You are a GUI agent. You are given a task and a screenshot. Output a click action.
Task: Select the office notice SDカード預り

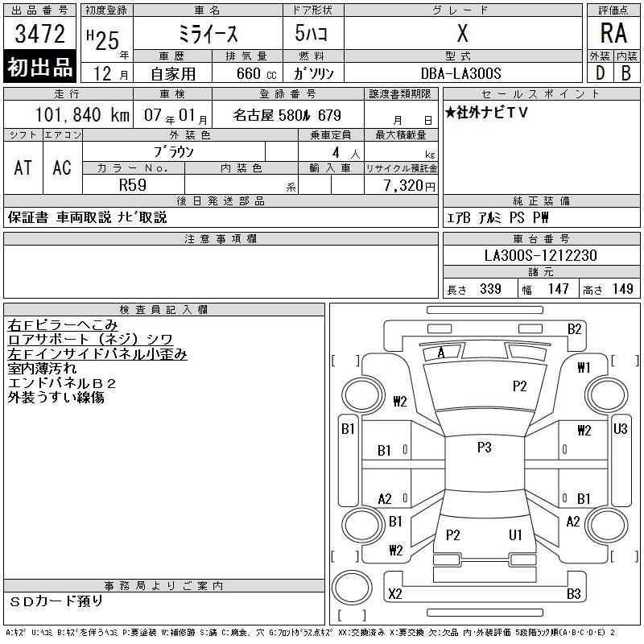(56, 601)
